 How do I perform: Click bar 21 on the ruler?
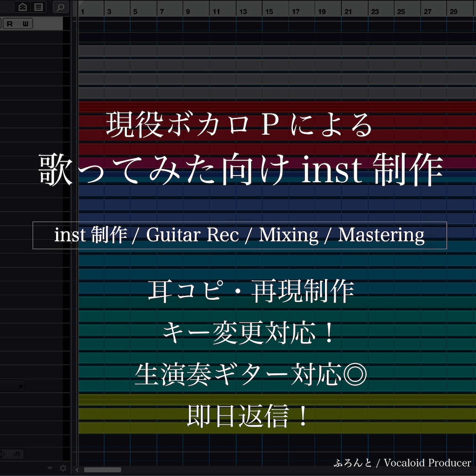348,12
